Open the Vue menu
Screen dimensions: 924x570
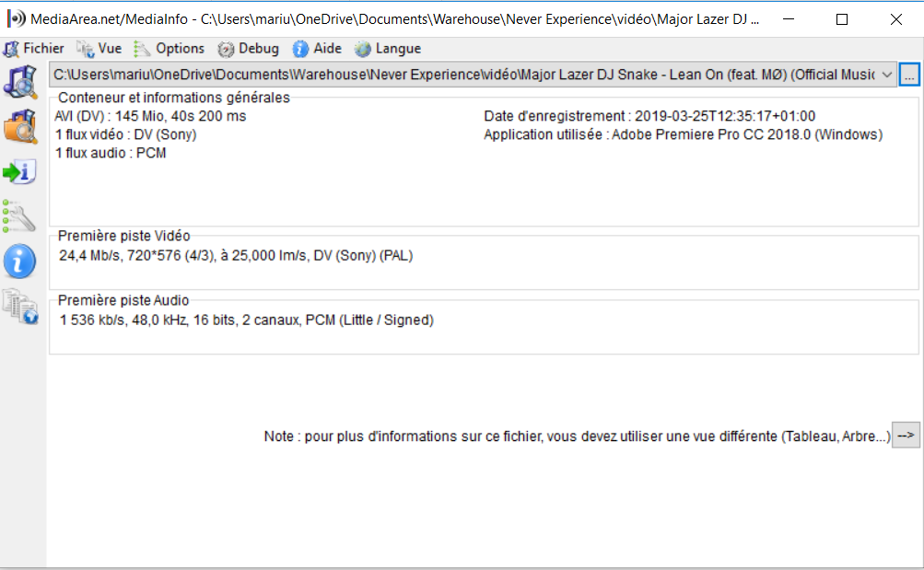pos(99,49)
